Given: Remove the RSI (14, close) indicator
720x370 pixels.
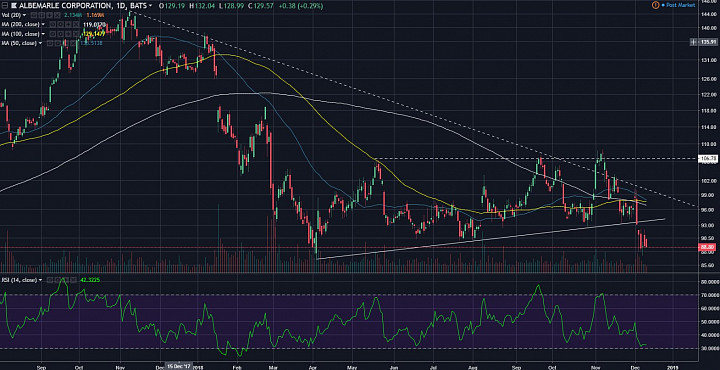Looking at the screenshot, I should pyautogui.click(x=73, y=280).
